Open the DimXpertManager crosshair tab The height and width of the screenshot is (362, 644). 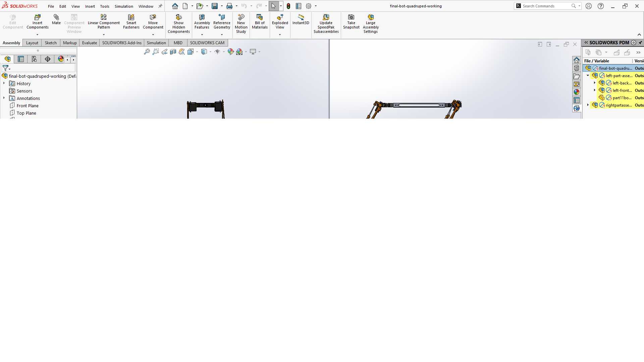pyautogui.click(x=48, y=59)
